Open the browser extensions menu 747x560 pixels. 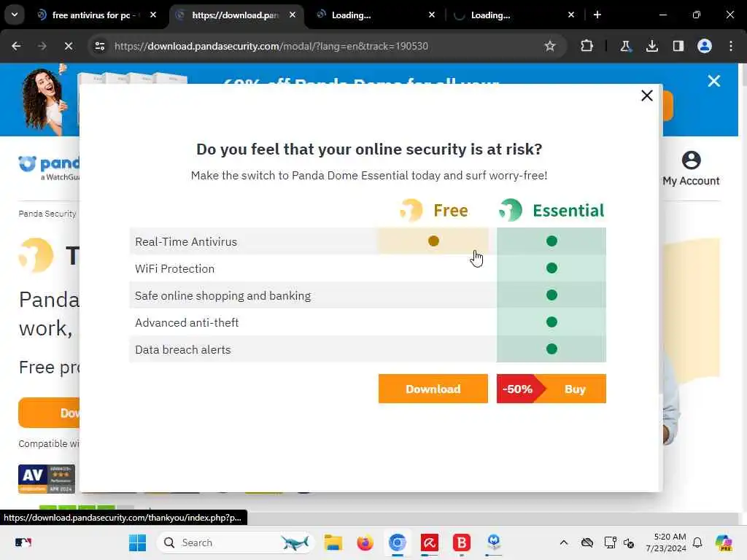(x=587, y=46)
